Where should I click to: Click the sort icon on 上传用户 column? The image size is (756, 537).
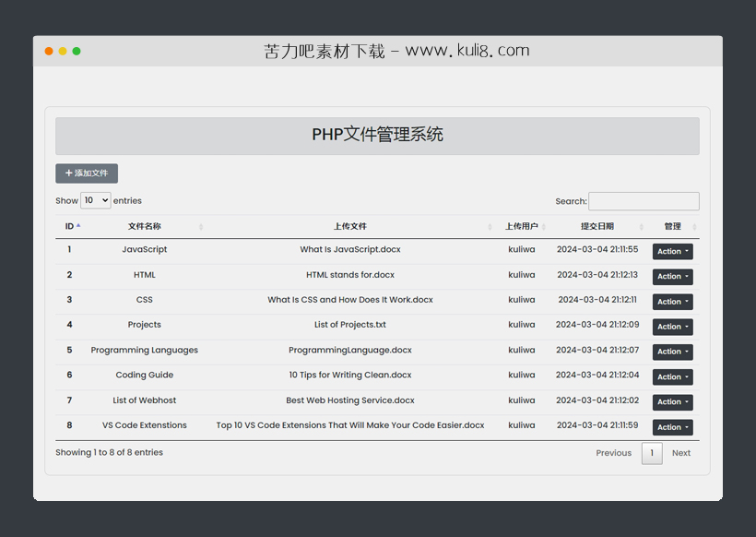544,226
